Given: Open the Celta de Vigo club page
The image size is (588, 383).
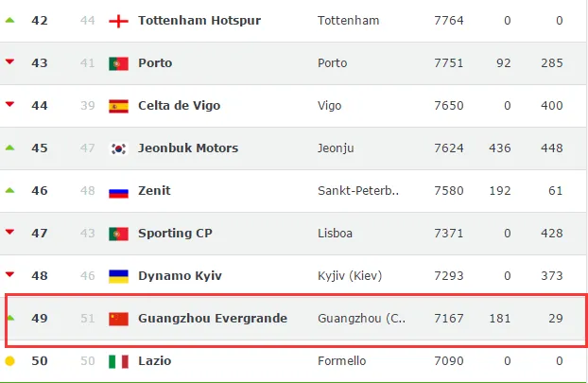Looking at the screenshot, I should pos(180,105).
